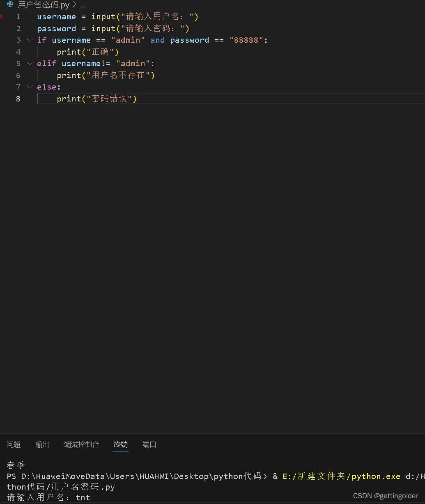Click the Python logo icon in the breadcrumb bar
The width and height of the screenshot is (425, 504).
point(9,5)
